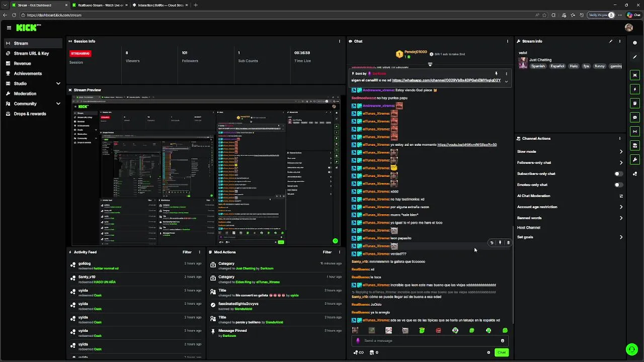Viewport: 644px width, 362px height.
Task: Open AI Chat Moderation external link
Action: (621, 196)
